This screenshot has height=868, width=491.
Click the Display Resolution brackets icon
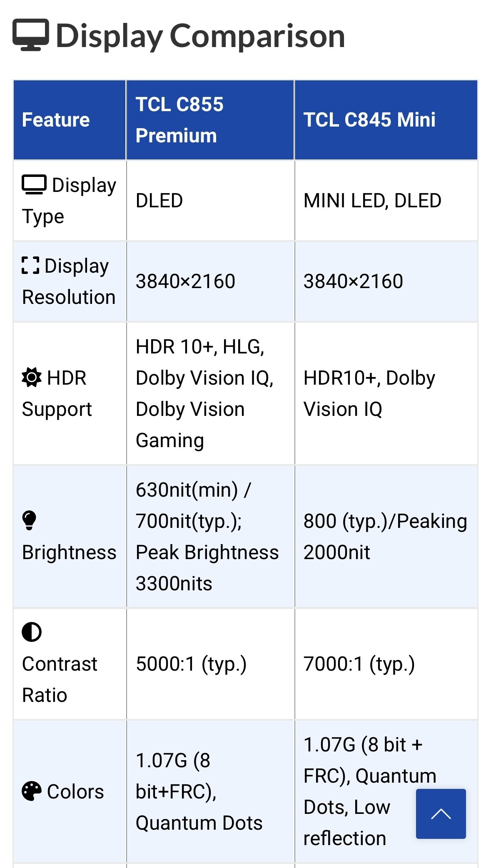(30, 265)
